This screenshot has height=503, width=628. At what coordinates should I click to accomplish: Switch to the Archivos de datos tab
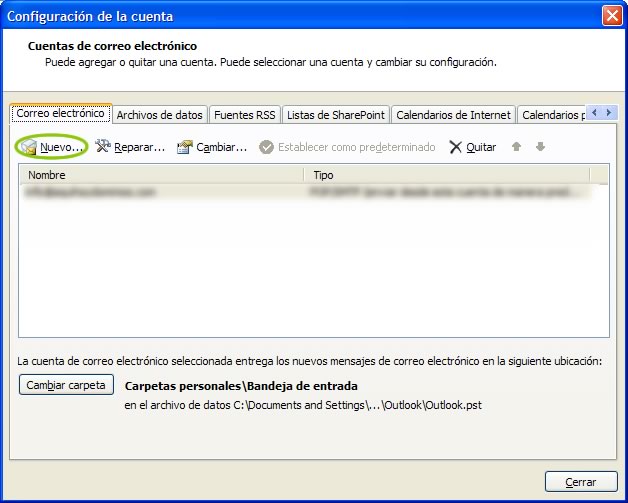click(x=159, y=115)
